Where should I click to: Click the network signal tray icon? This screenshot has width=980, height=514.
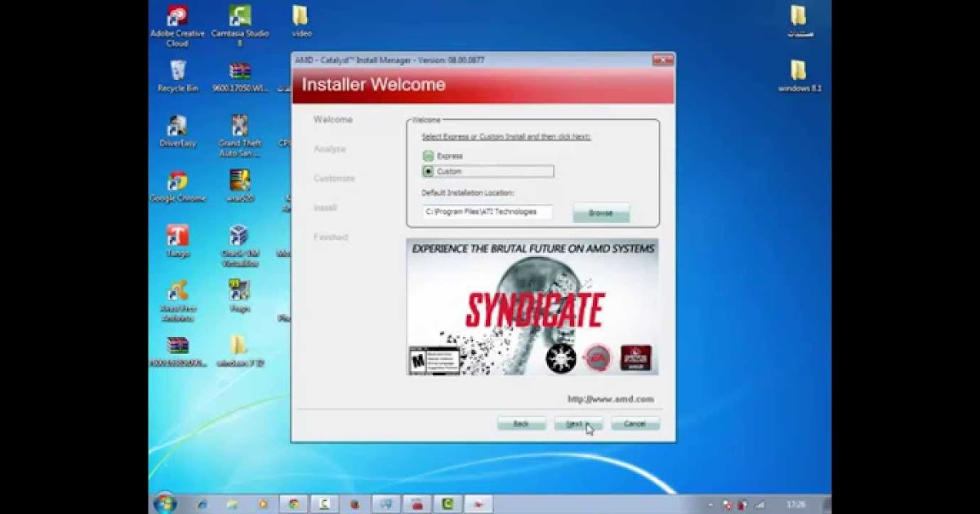pyautogui.click(x=759, y=505)
